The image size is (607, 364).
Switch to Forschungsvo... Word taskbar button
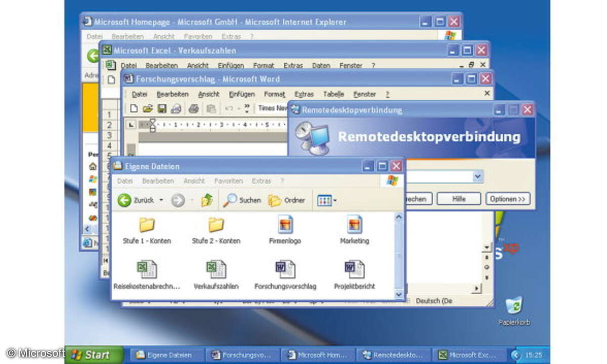[243, 355]
